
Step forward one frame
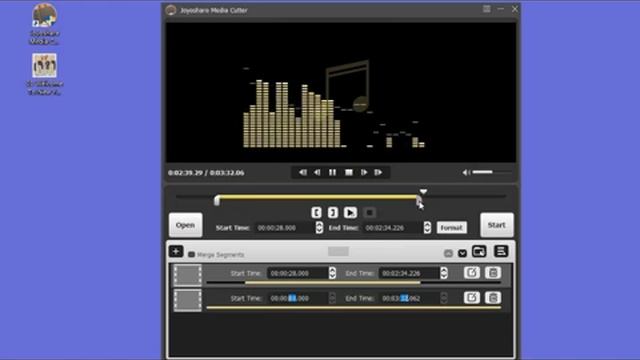pos(364,173)
